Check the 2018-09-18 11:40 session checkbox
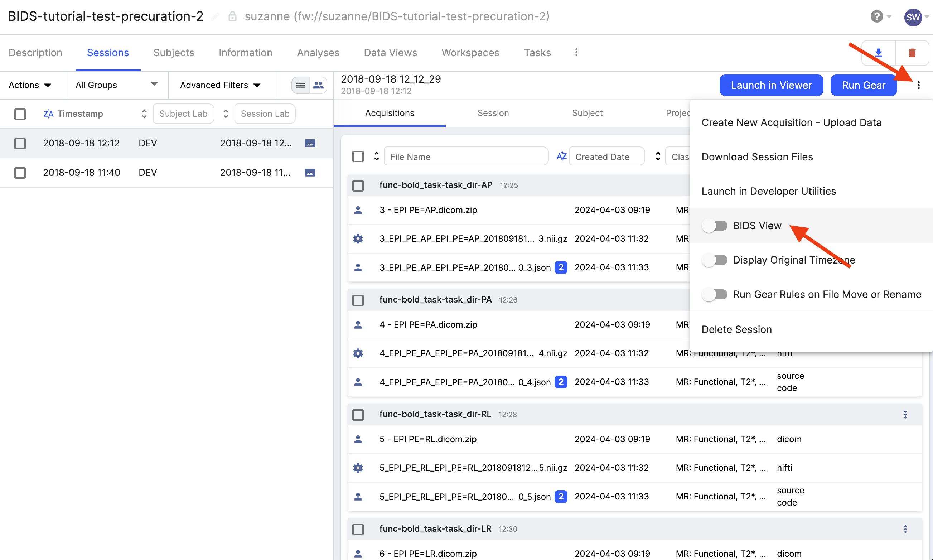Screen dimensions: 933x560 point(20,173)
